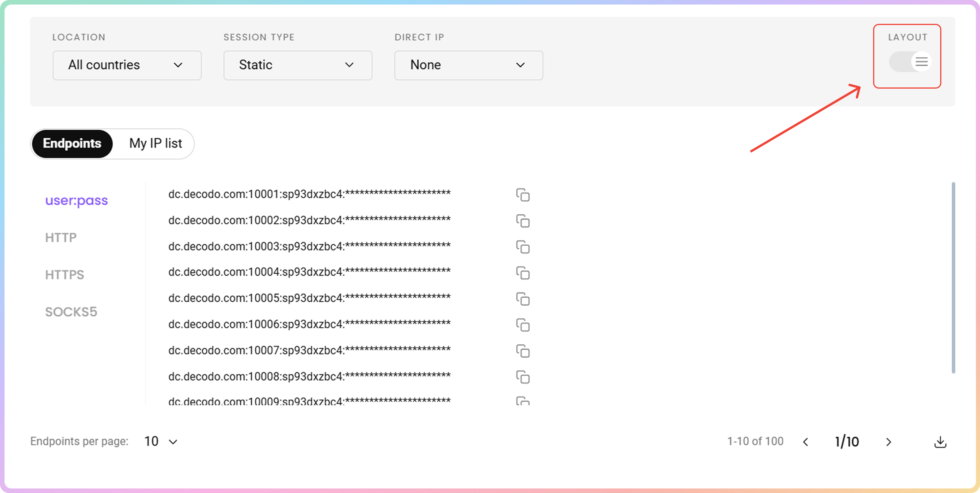This screenshot has width=980, height=493.
Task: Open the Direct IP dropdown
Action: point(468,65)
